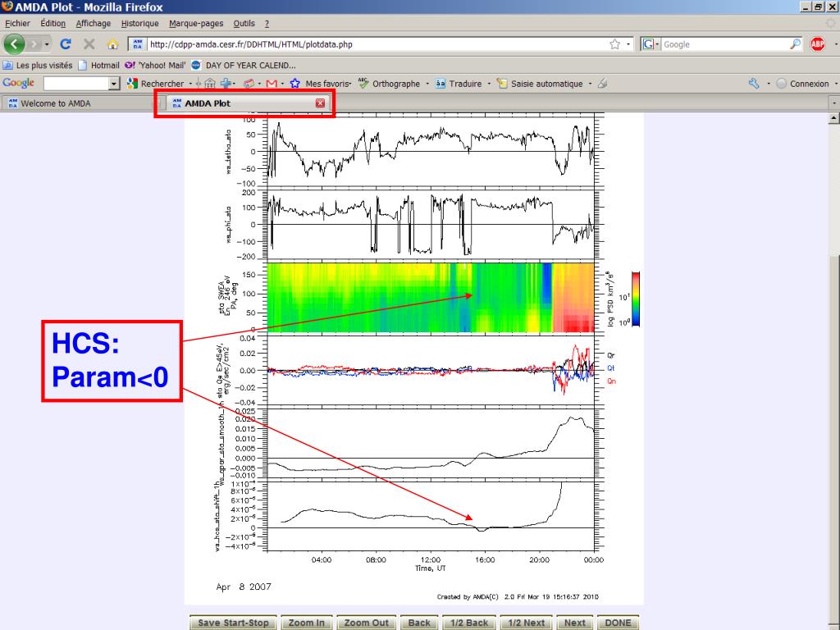The width and height of the screenshot is (840, 630).
Task: Click the Zoom In button
Action: coord(307,623)
